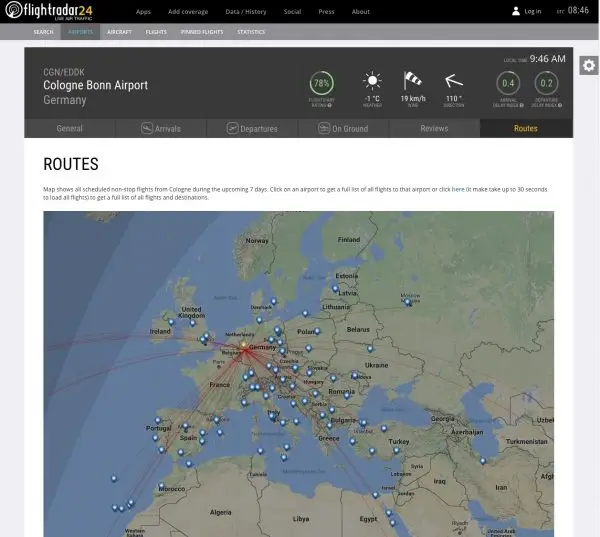Viewport: 600px width, 537px height.
Task: Click the sun weather icon
Action: (372, 81)
